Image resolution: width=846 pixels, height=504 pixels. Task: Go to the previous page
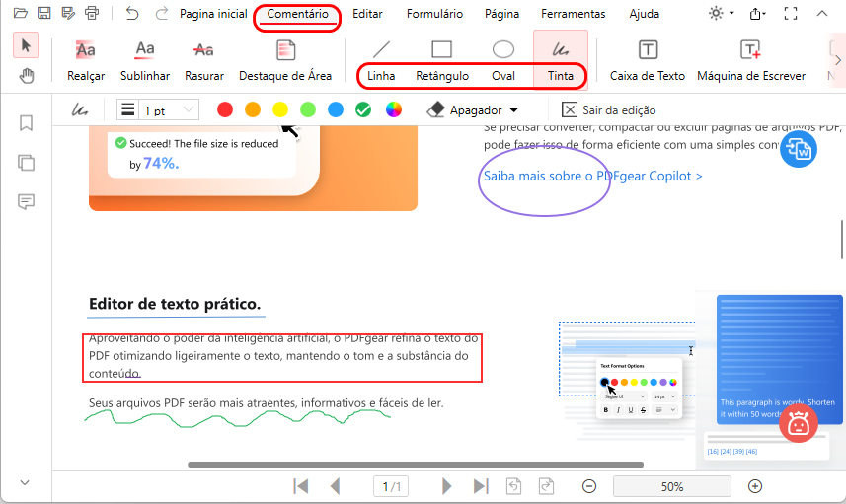pyautogui.click(x=335, y=487)
